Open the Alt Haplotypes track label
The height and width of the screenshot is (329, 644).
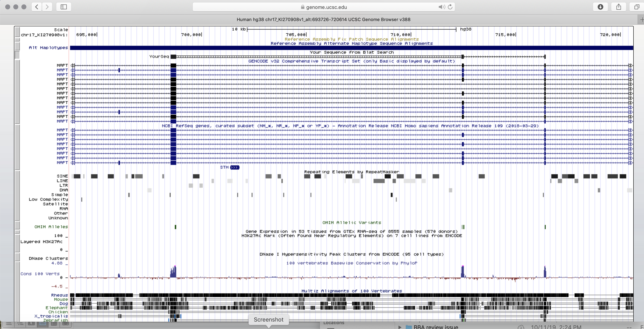coord(48,48)
